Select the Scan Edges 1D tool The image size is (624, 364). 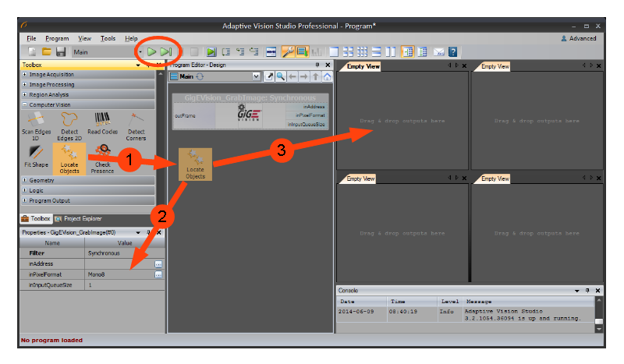35,124
